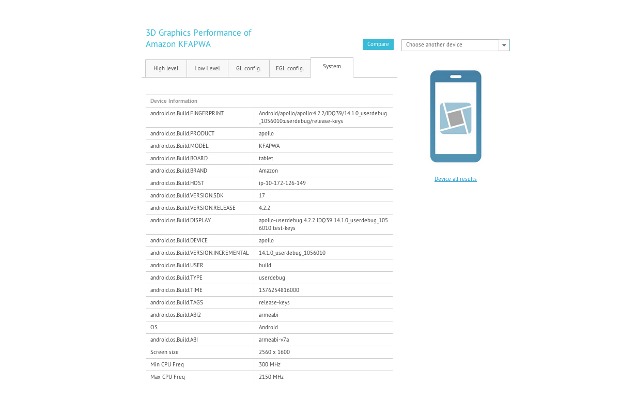Select the android.os.Build.FINGERPRINT label
The image size is (620, 400).
pyautogui.click(x=187, y=113)
